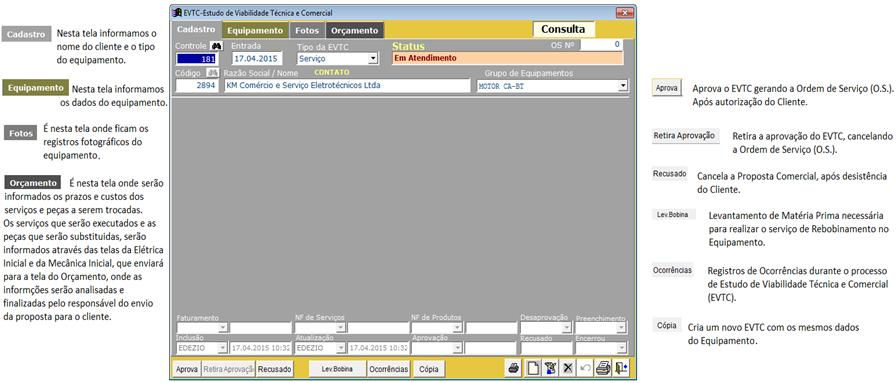Click the Status field Em Atendimento
This screenshot has width=896, height=383.
(507, 58)
